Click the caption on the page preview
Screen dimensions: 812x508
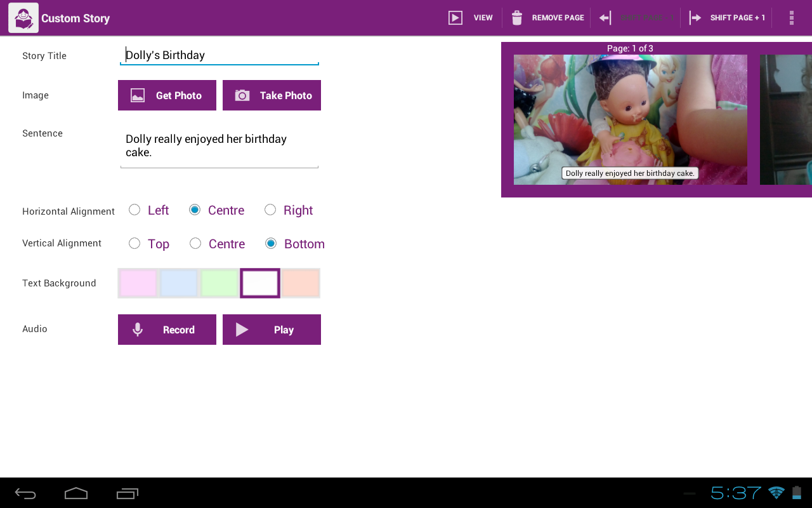630,173
